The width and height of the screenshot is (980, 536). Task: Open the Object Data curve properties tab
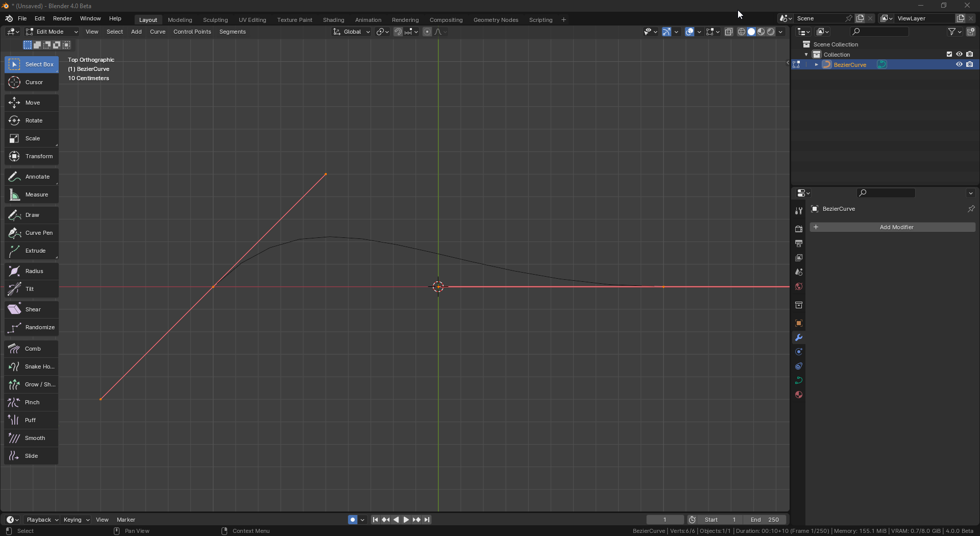[799, 380]
